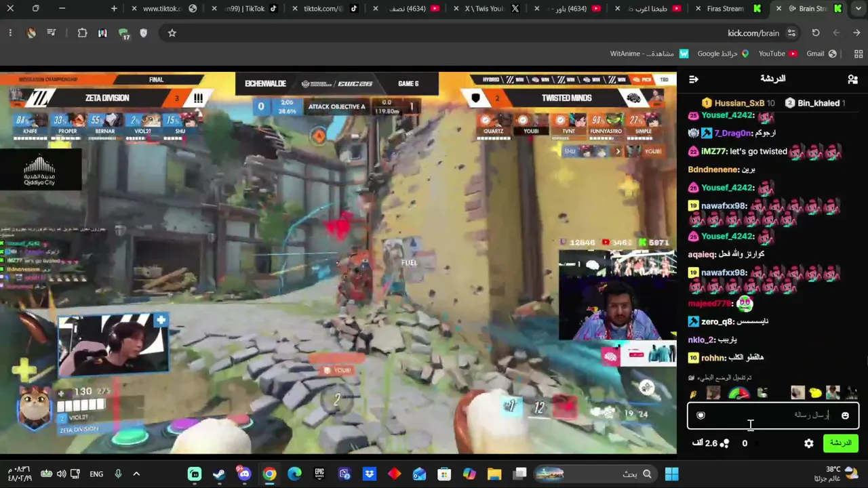868x488 pixels.
Task: Open volume control in system tray
Action: point(62,474)
